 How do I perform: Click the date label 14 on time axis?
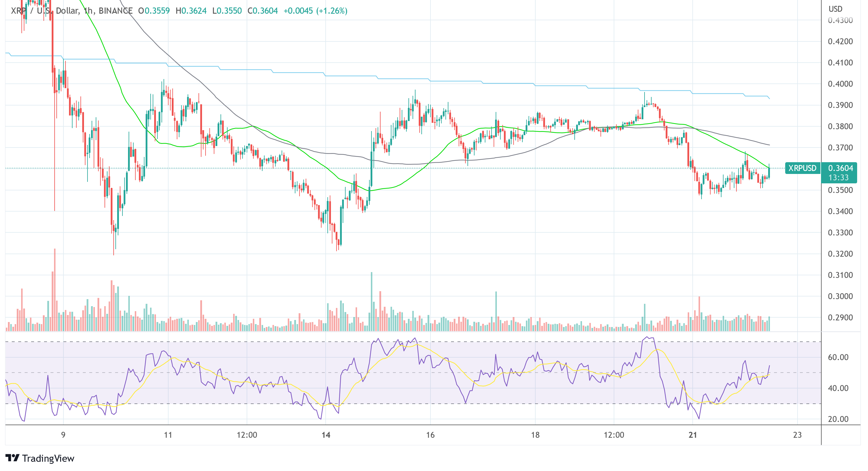tap(326, 435)
